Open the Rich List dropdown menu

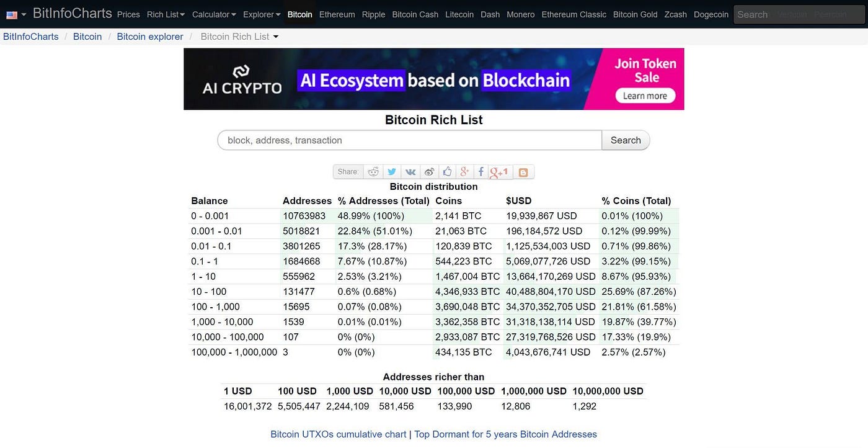(166, 14)
